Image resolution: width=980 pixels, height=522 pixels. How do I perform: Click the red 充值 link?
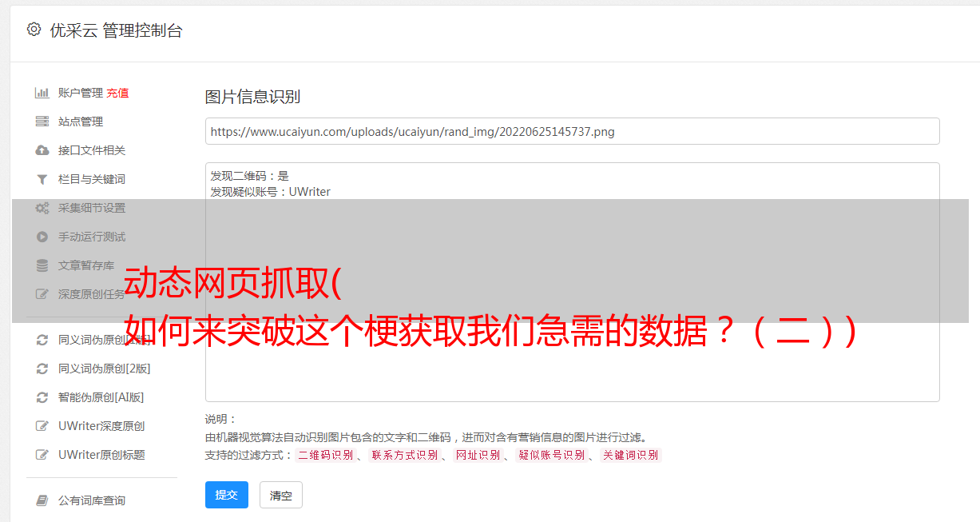[117, 93]
